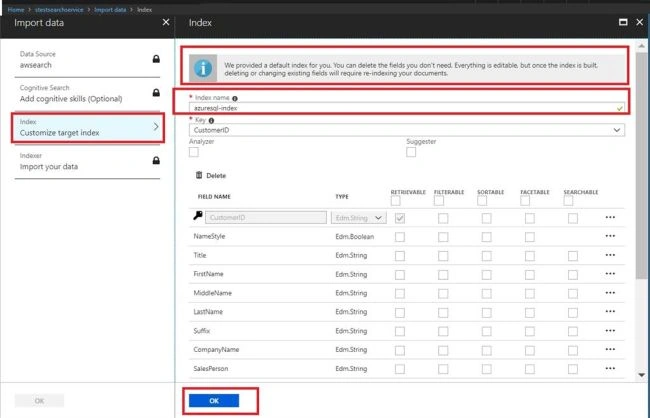Click lock icon on Indexer step
This screenshot has height=418, width=650.
(156, 160)
